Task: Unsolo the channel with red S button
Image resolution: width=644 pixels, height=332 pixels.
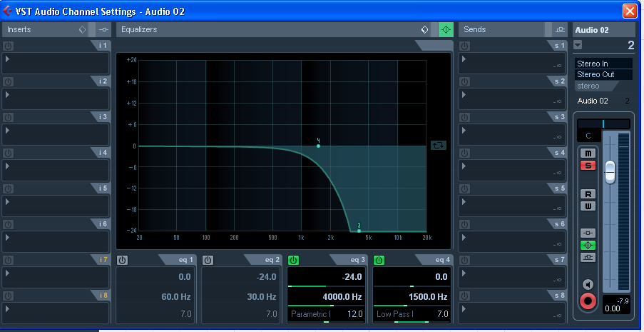Action: [588, 166]
